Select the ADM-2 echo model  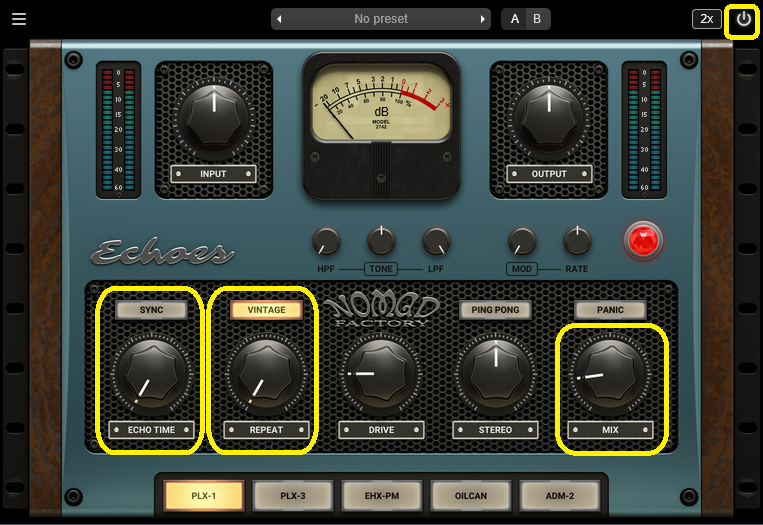[560, 496]
